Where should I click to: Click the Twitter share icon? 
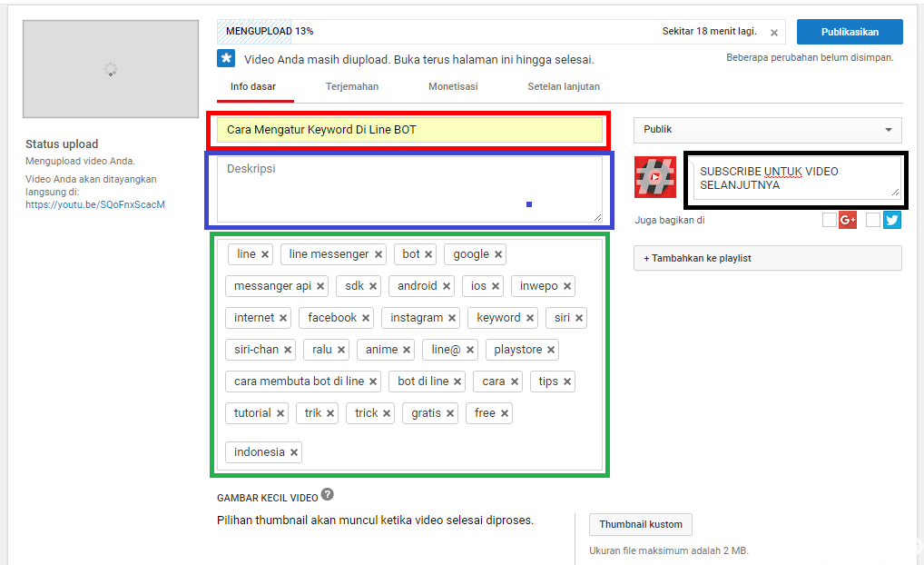[x=892, y=220]
